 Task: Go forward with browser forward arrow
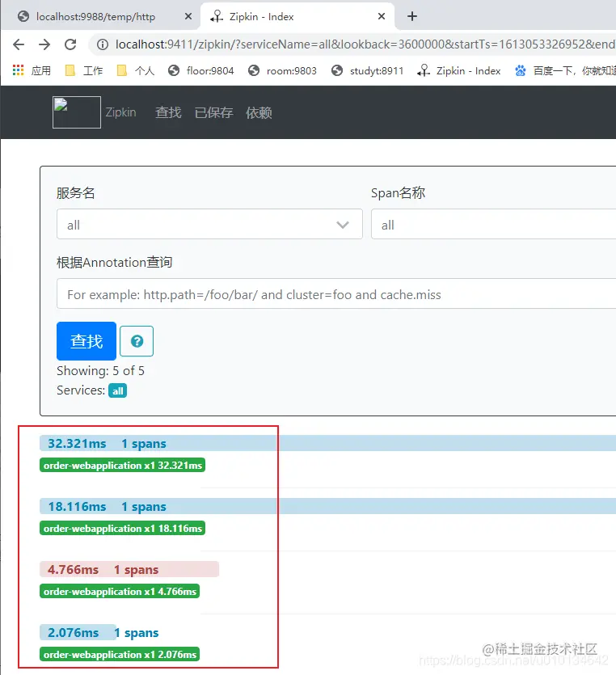(x=44, y=44)
